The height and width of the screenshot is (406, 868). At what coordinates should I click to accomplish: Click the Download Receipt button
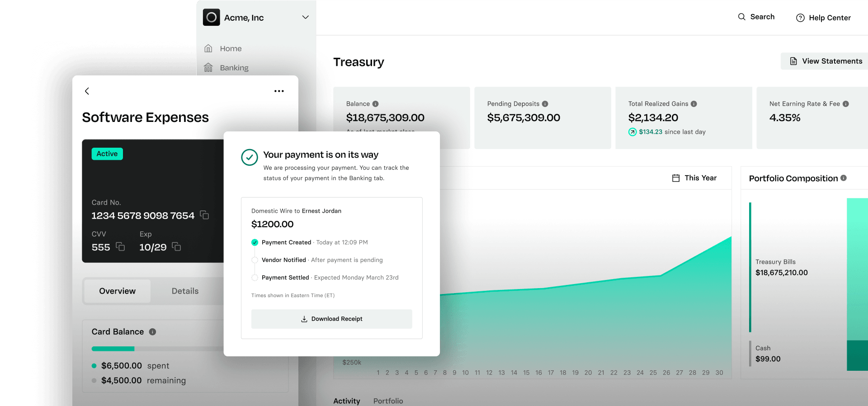[x=331, y=319]
